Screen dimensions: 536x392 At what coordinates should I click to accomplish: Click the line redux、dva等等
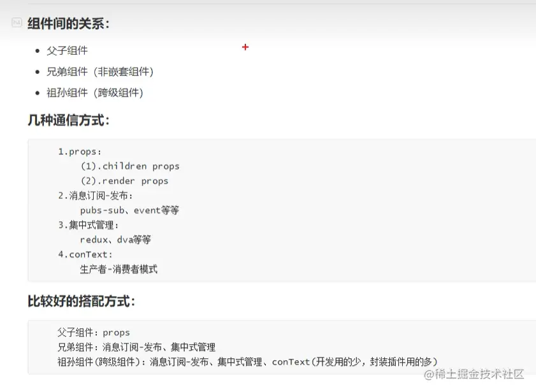click(x=115, y=240)
